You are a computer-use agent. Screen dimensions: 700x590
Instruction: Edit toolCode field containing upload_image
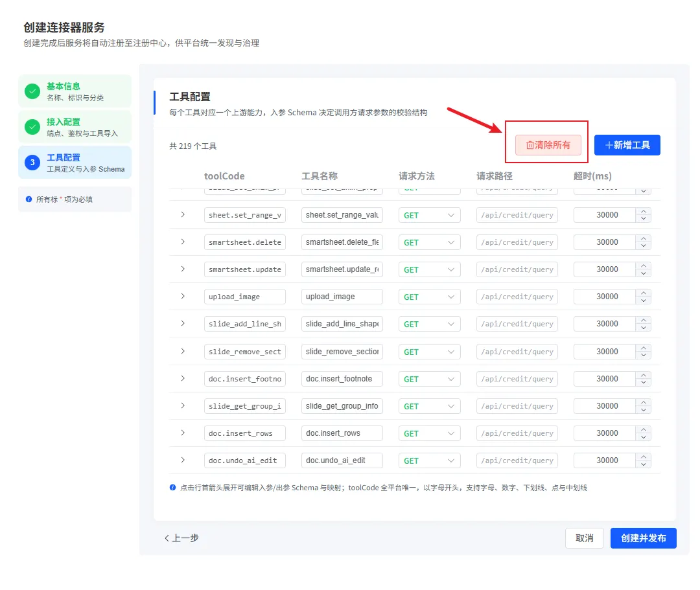click(x=244, y=297)
